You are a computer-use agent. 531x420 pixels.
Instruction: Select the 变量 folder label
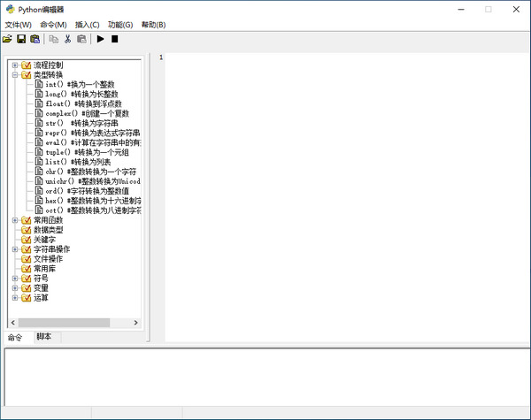click(x=41, y=288)
